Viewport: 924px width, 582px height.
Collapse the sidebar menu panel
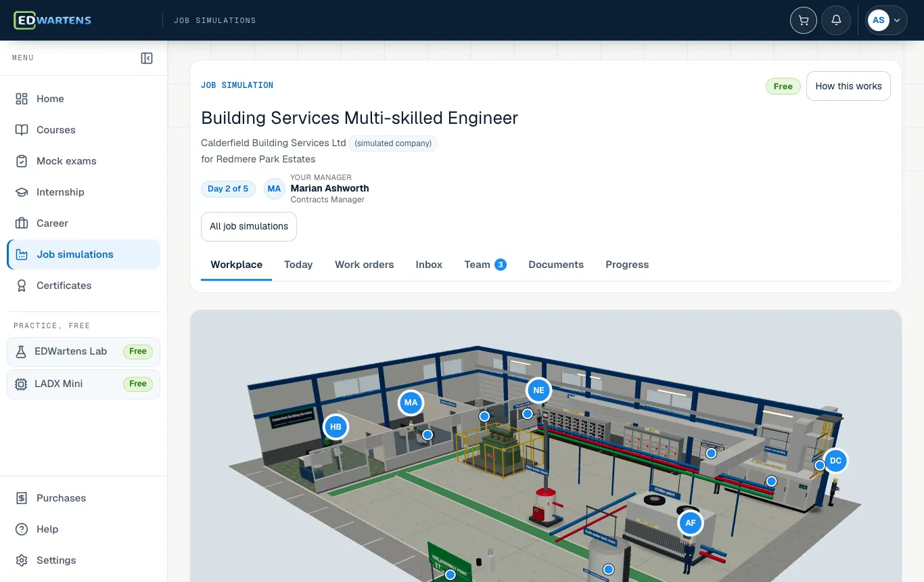tap(147, 58)
